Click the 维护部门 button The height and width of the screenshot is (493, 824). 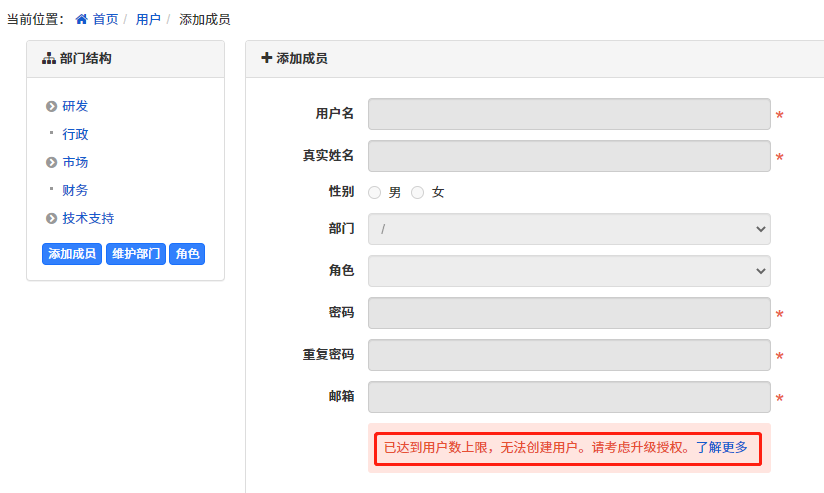136,254
